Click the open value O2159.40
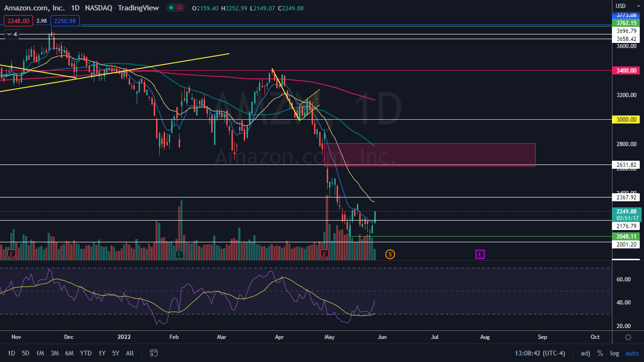644x362 pixels. (206, 8)
